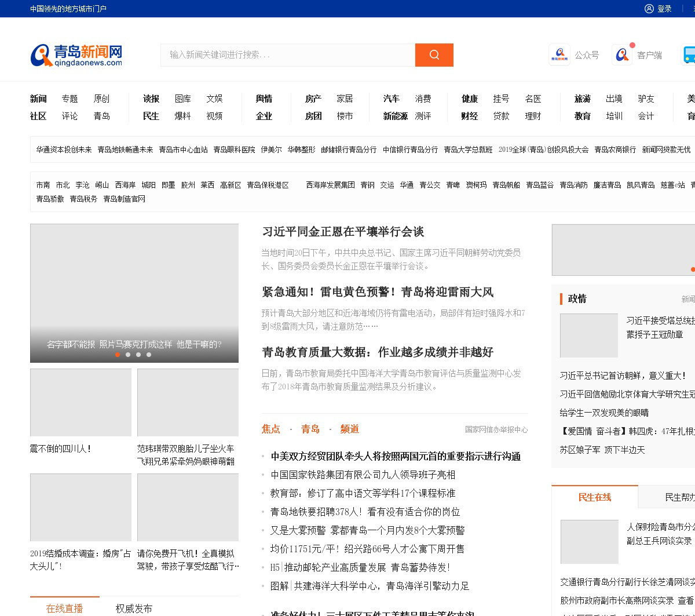Open the 新能源 link
The image size is (695, 616).
[396, 116]
